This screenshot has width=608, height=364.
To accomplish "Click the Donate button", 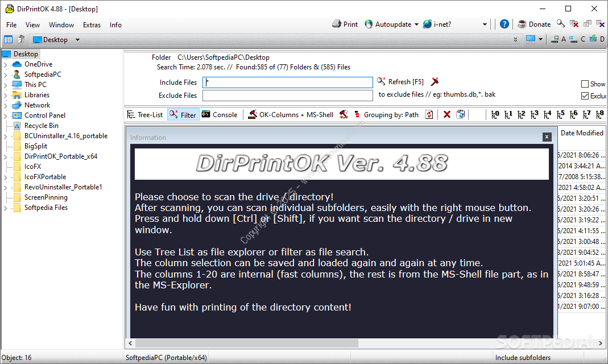I will [x=534, y=24].
